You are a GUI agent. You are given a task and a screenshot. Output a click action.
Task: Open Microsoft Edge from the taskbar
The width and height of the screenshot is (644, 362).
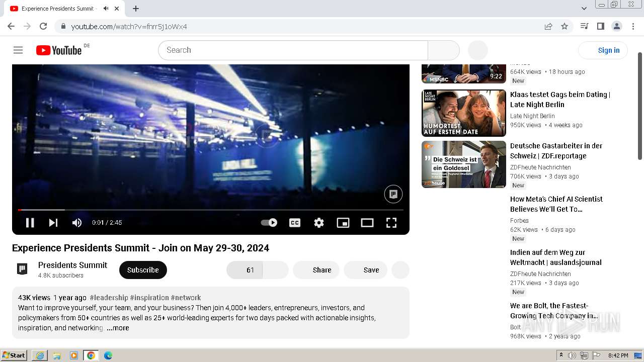pos(108,355)
